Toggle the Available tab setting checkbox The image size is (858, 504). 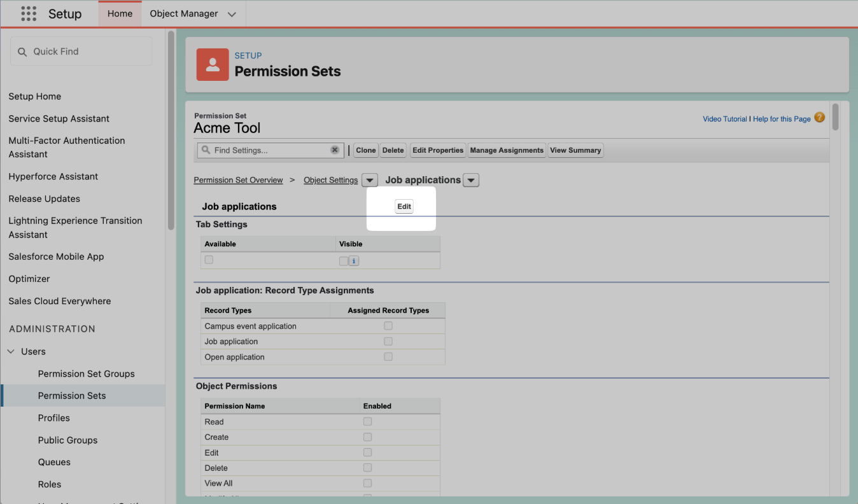[209, 260]
